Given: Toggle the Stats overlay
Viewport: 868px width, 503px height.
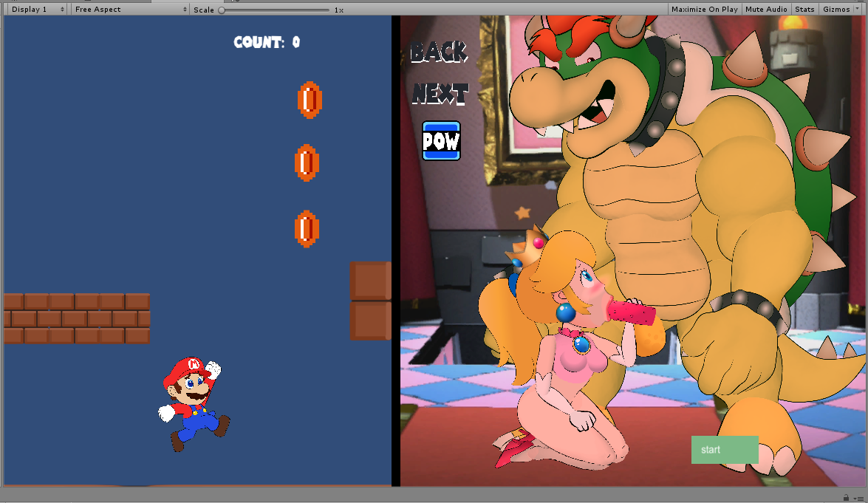Looking at the screenshot, I should point(803,10).
